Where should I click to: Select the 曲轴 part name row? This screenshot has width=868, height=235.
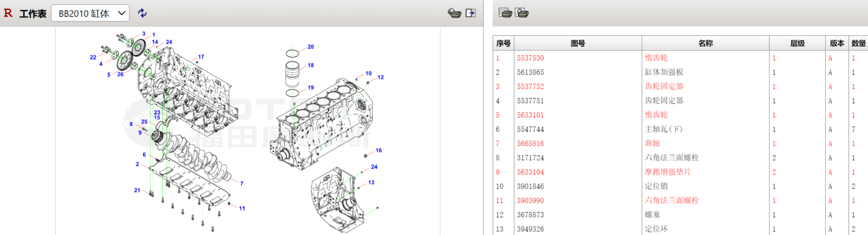(x=652, y=144)
